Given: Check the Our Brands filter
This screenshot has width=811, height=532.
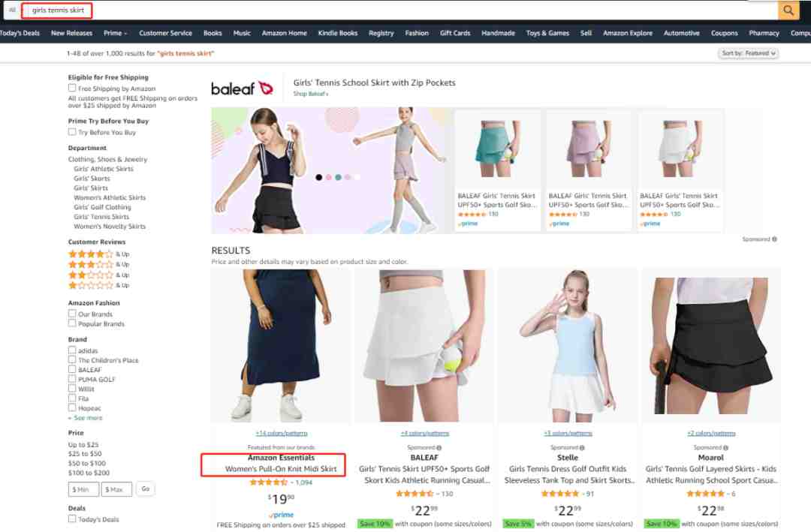Looking at the screenshot, I should [72, 314].
